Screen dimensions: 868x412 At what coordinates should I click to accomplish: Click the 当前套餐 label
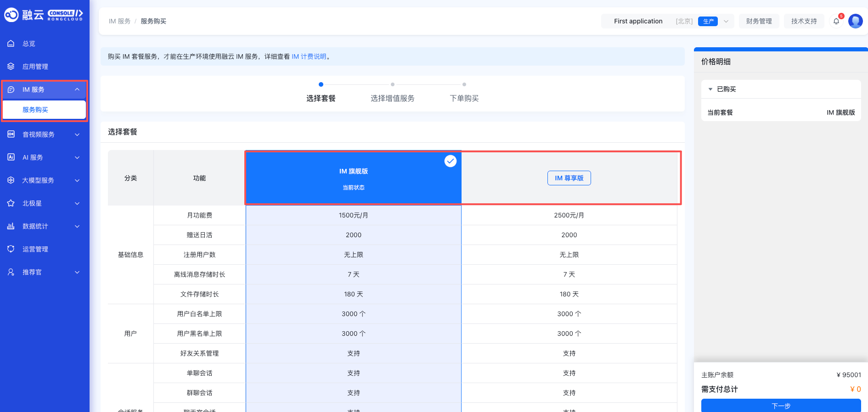(720, 112)
